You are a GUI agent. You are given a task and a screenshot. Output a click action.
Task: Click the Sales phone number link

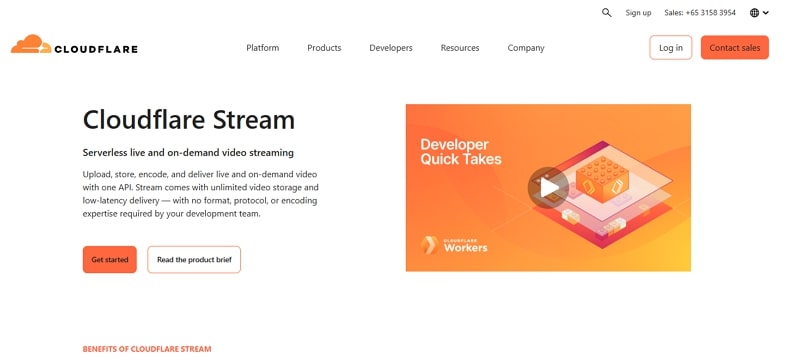tap(700, 13)
